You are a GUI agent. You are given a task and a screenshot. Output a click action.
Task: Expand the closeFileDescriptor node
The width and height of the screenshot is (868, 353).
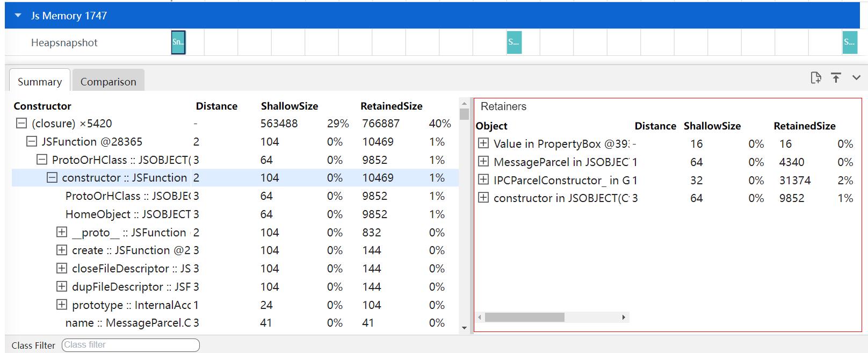click(x=62, y=269)
